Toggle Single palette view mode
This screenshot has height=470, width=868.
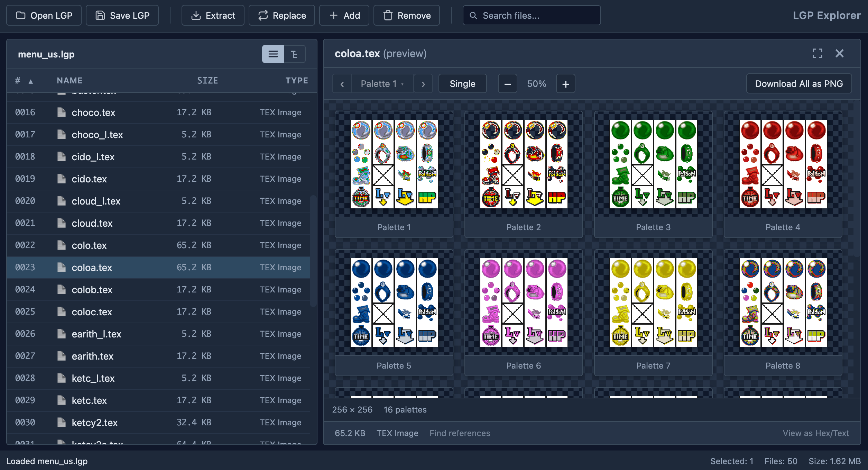(x=463, y=84)
